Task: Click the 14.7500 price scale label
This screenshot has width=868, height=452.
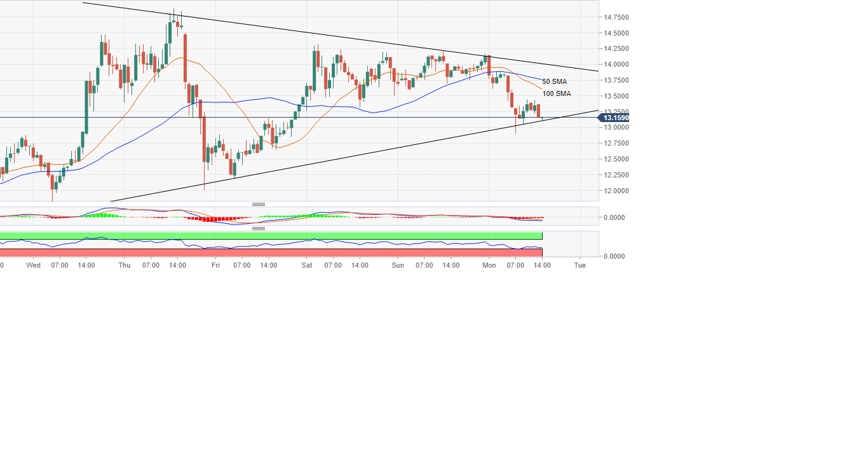Action: pyautogui.click(x=616, y=17)
